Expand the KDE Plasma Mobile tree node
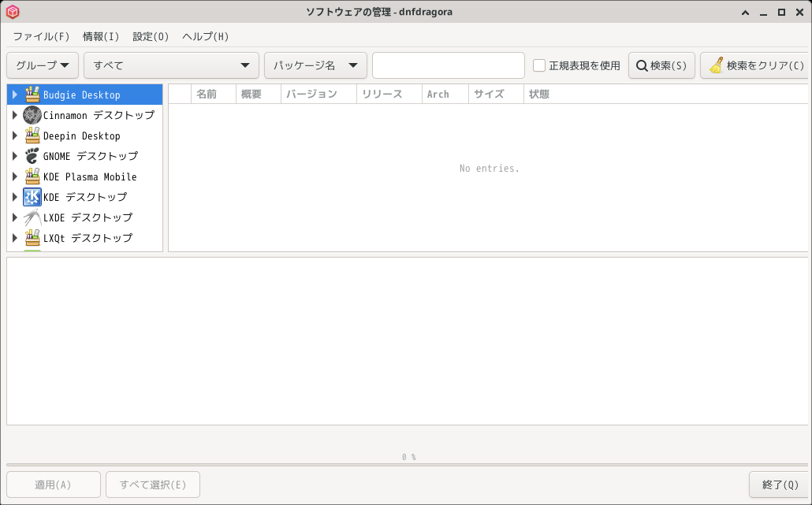Screen dimensions: 812x505 (x=15, y=176)
